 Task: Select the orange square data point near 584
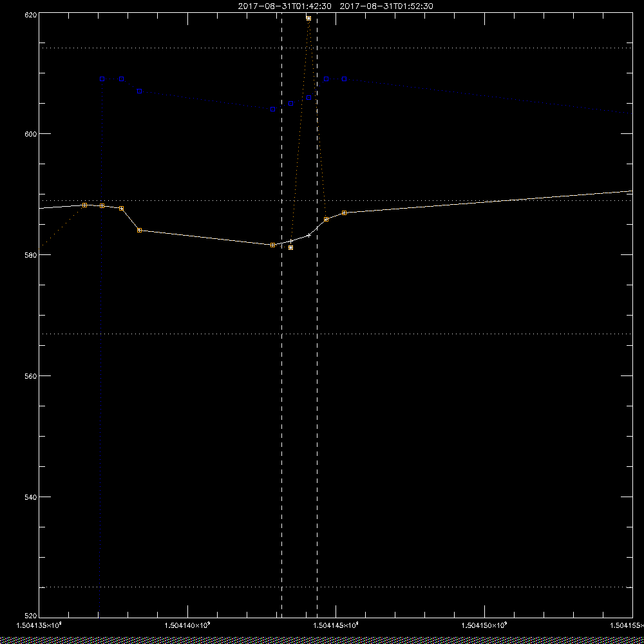(x=139, y=231)
